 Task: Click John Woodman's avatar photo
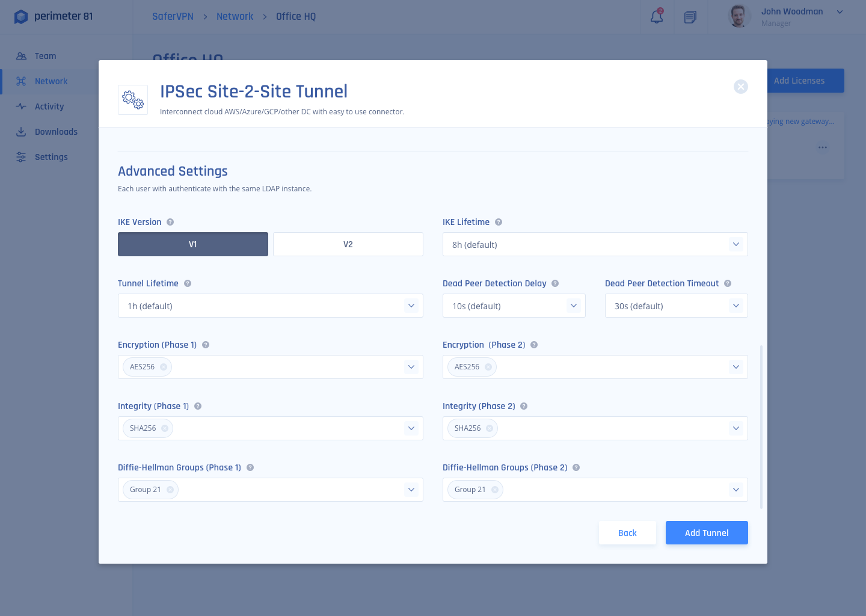pos(739,16)
